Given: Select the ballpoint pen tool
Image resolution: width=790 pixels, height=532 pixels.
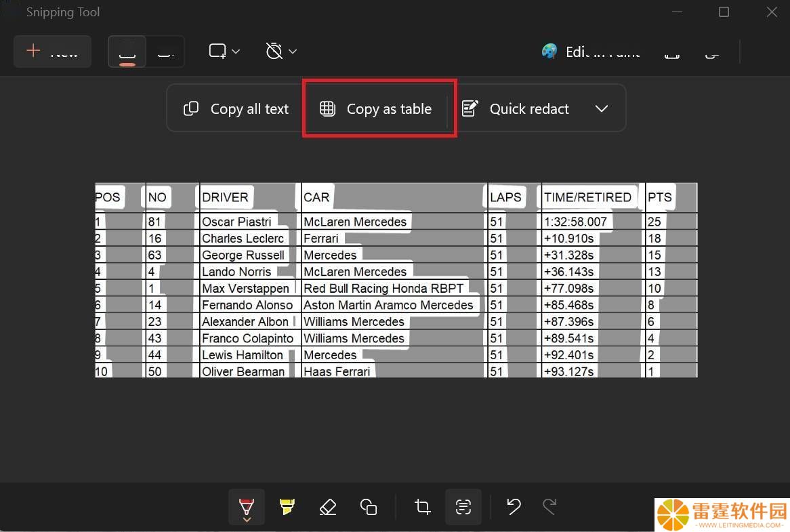Looking at the screenshot, I should pos(247,507).
